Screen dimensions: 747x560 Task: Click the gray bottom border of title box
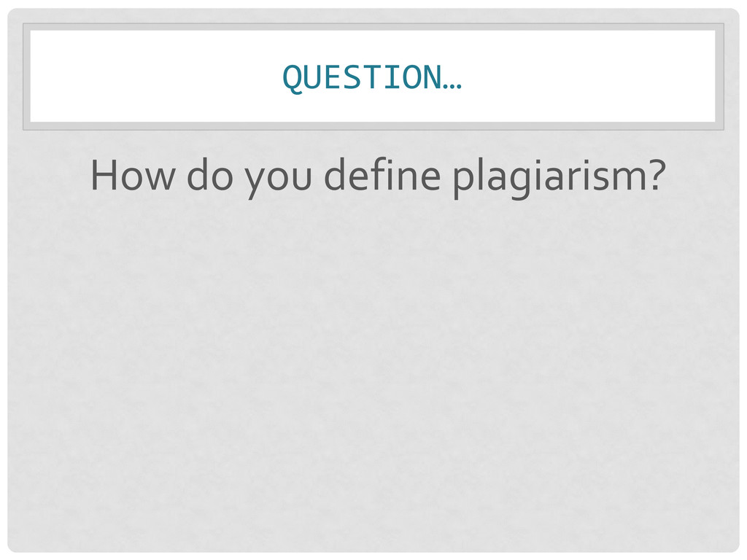(372, 125)
